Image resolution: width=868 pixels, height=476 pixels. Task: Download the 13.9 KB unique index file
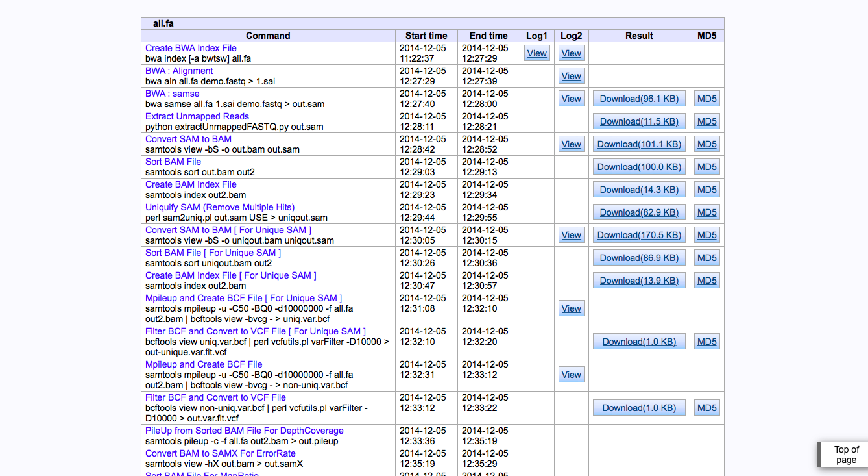(639, 281)
